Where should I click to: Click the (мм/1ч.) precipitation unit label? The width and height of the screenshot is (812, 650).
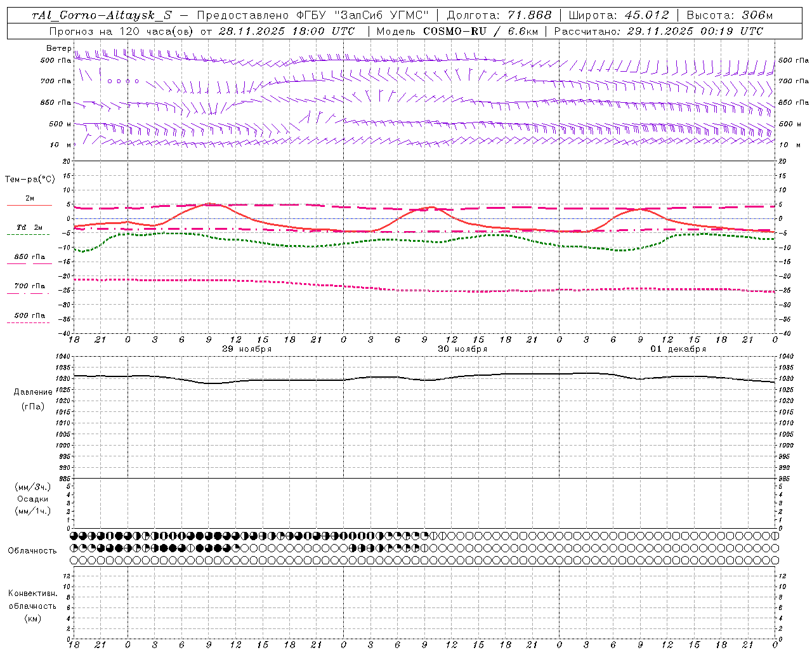coord(33,511)
